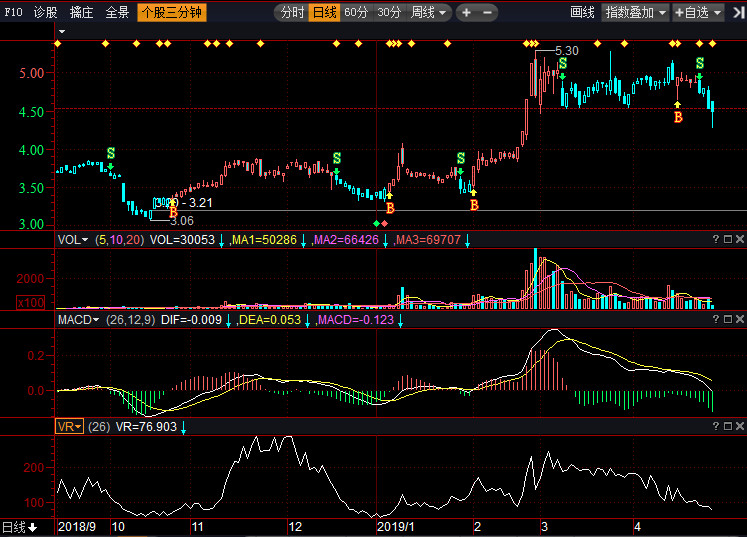The width and height of the screenshot is (747, 537).
Task: Click red diamond marker below 2019/1 cursor
Action: tap(384, 223)
